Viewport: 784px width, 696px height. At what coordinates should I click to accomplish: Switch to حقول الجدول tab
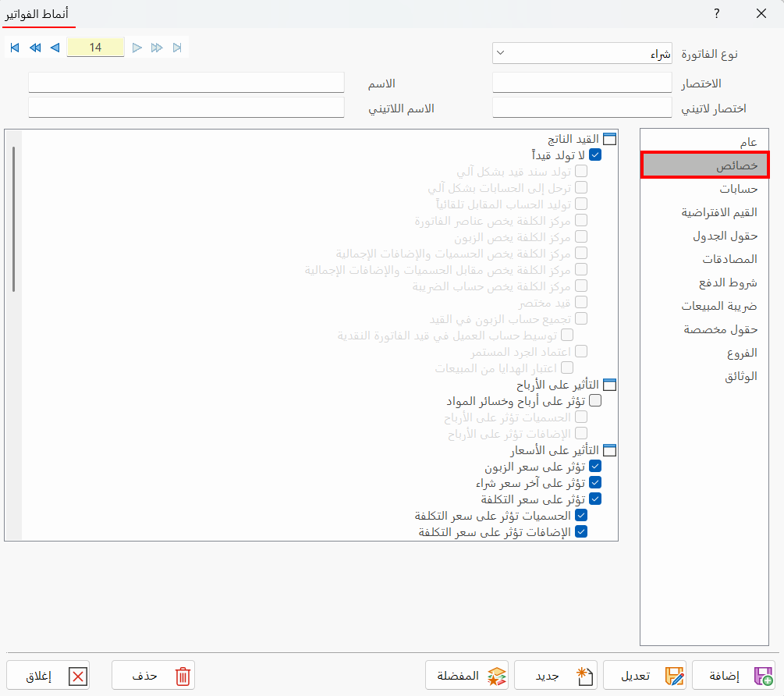[x=704, y=236]
